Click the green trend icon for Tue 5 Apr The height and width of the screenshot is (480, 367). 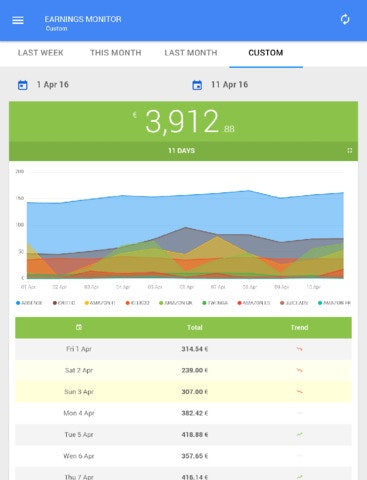[x=299, y=434]
